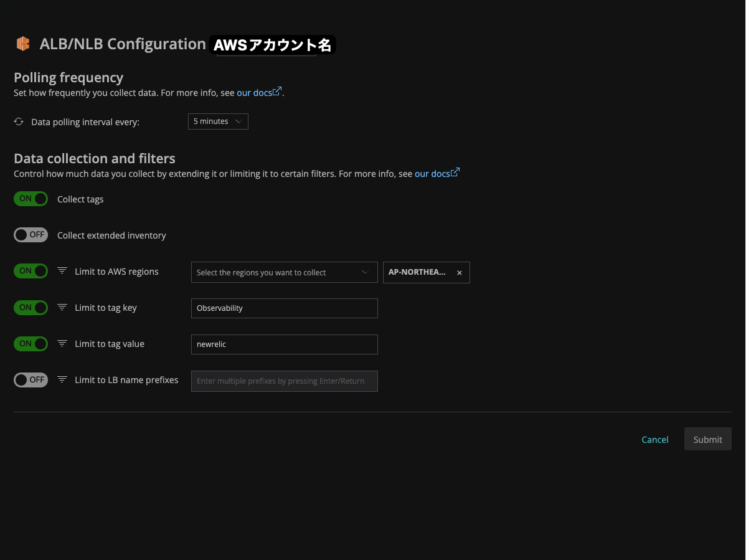Click the ALB/NLB Configuration heading
Image resolution: width=746 pixels, height=560 pixels.
[123, 44]
